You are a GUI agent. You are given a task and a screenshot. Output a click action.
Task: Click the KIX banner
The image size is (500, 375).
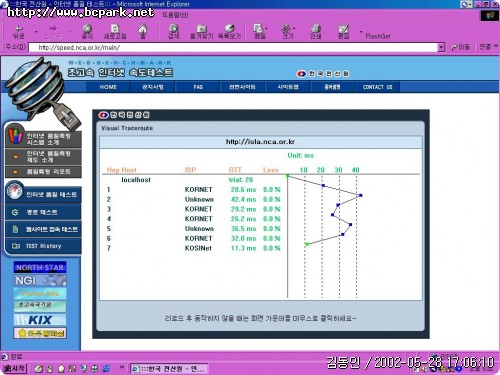point(40,320)
